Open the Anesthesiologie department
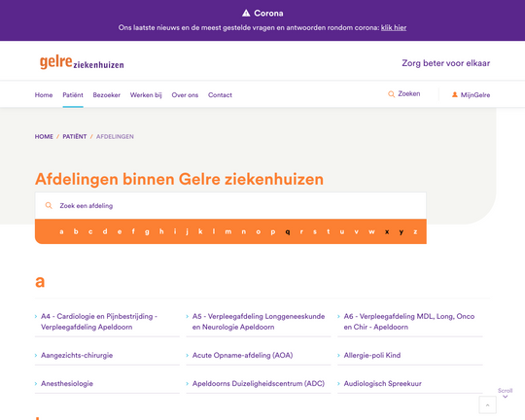Viewport: 525px width, 420px height. tap(67, 383)
